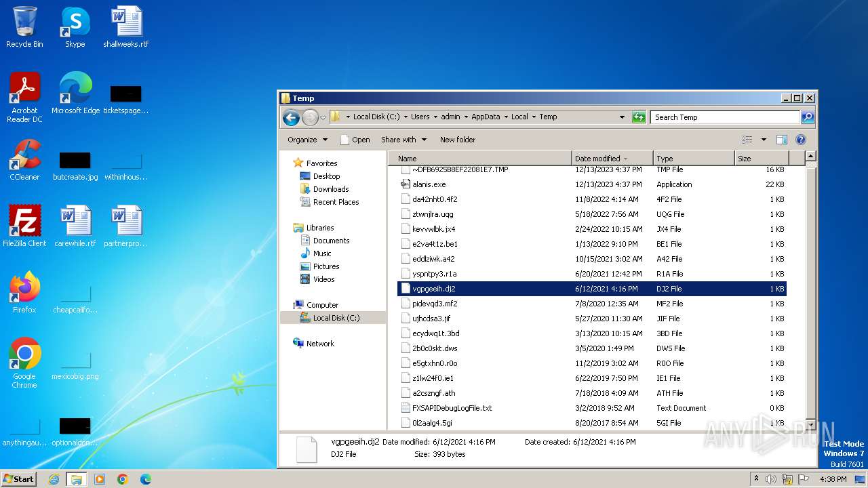868x488 pixels.
Task: Sort by Name column header
Action: (x=480, y=159)
